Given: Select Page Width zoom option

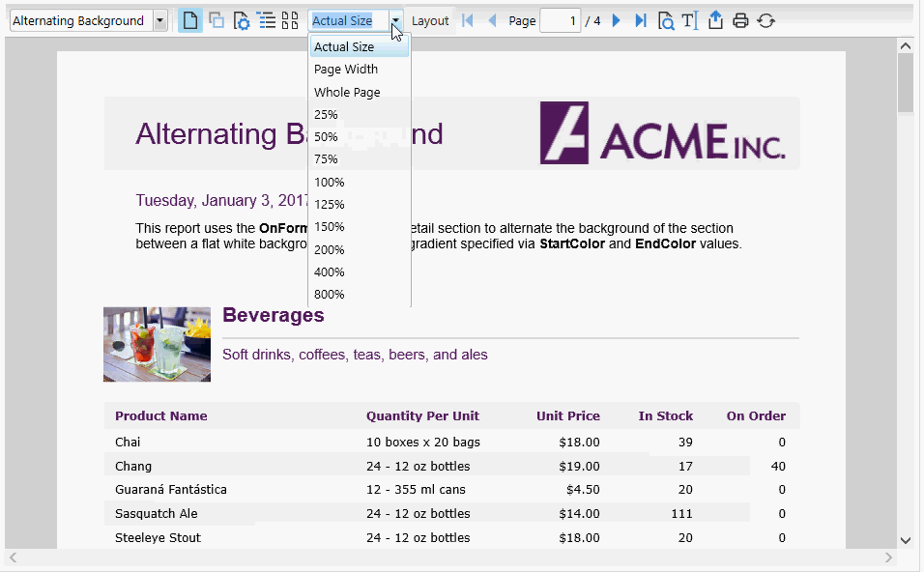Looking at the screenshot, I should [x=360, y=69].
